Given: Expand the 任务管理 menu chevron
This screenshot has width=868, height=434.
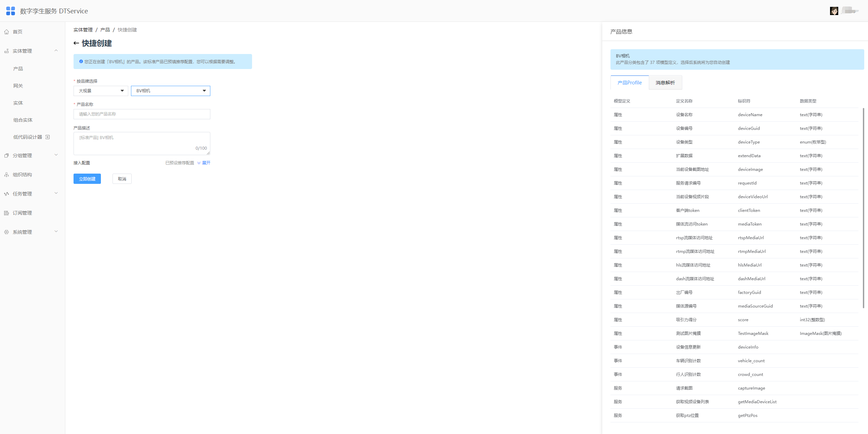Looking at the screenshot, I should pyautogui.click(x=56, y=193).
